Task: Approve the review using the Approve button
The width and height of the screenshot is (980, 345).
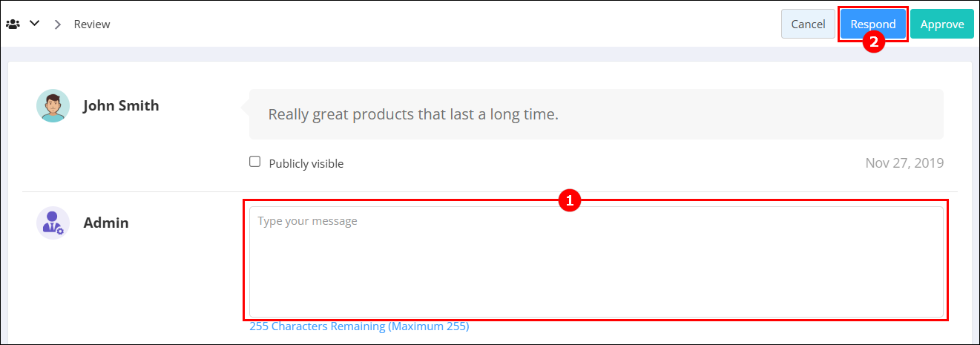Action: (x=942, y=24)
